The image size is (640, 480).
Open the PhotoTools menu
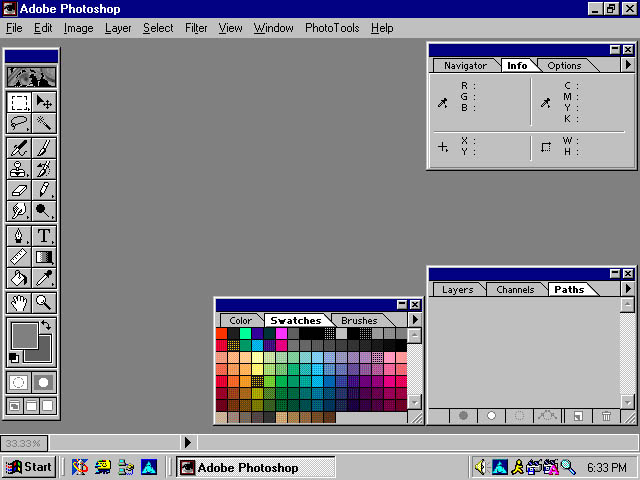332,28
